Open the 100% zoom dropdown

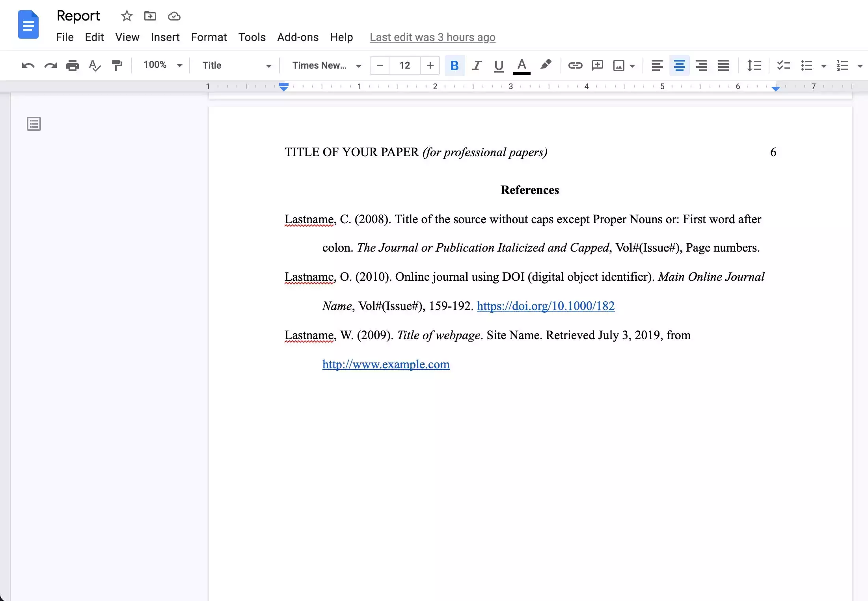tap(163, 65)
